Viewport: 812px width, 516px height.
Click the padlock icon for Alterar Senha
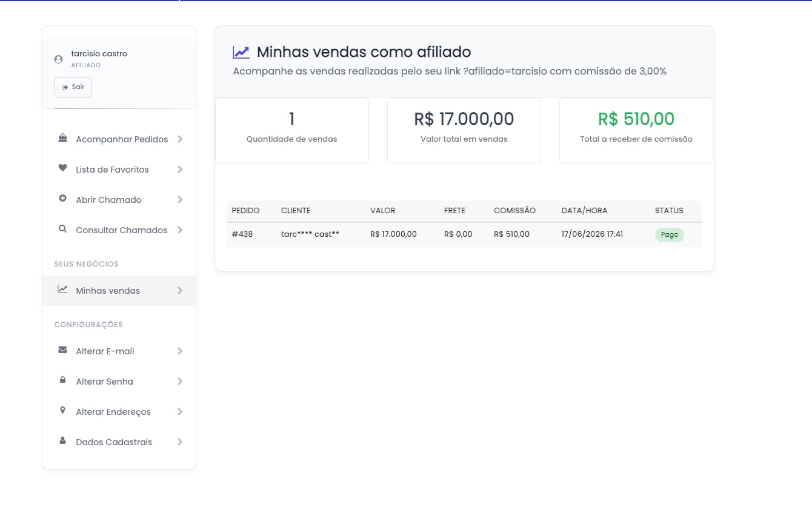click(x=62, y=380)
